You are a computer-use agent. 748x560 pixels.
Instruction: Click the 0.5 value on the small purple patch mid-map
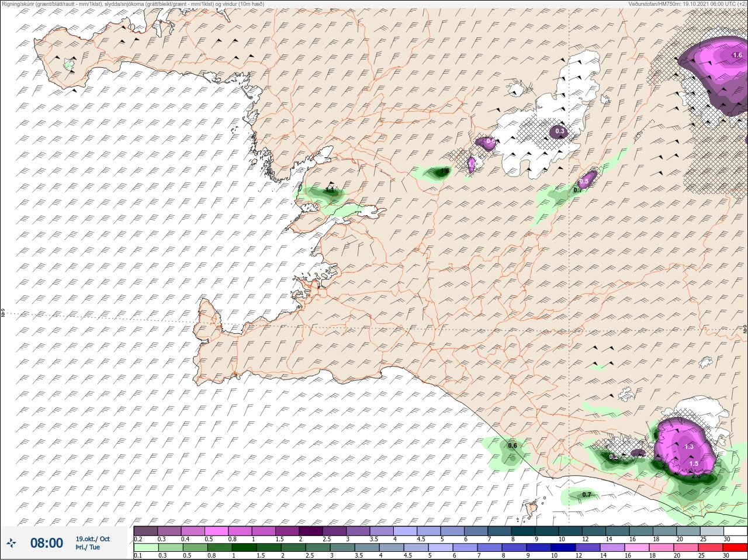click(x=583, y=182)
